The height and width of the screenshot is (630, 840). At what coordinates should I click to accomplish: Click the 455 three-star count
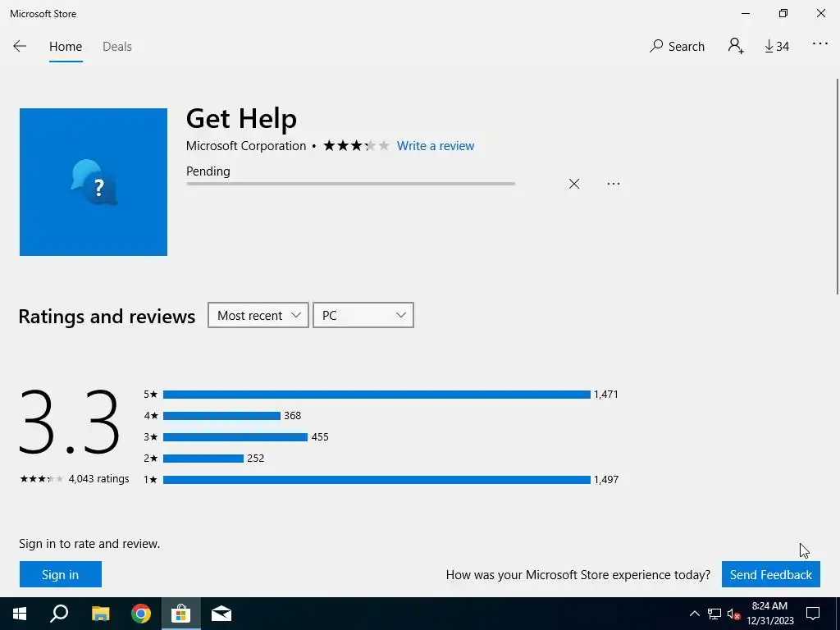coord(320,437)
